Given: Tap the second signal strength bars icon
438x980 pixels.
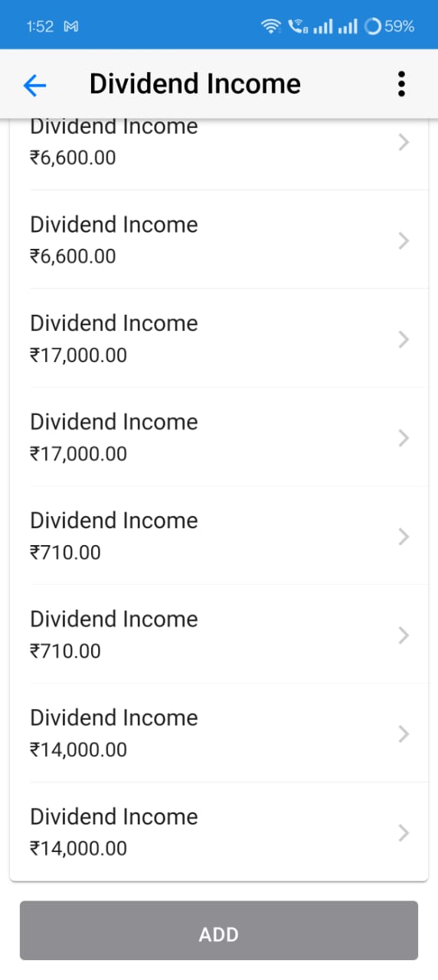Looking at the screenshot, I should click(x=348, y=27).
